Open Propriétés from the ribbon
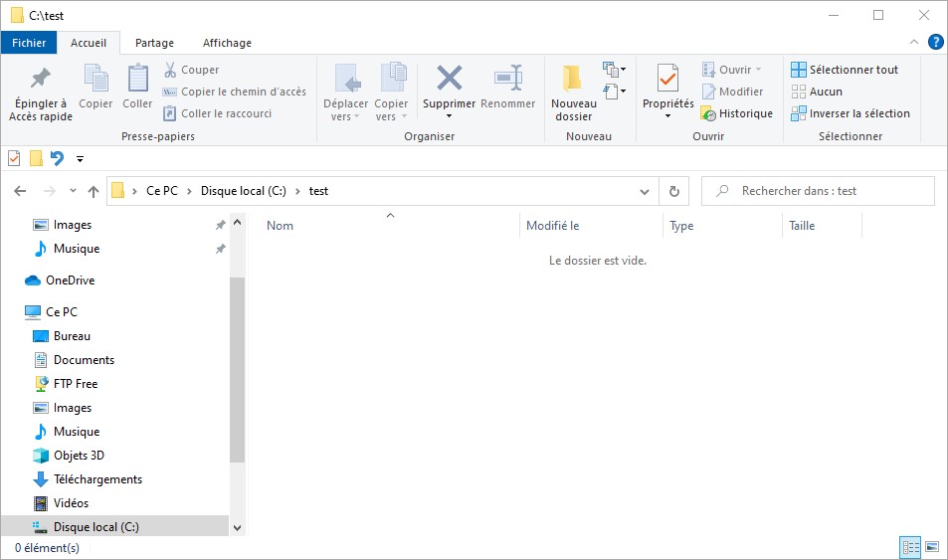The image size is (948, 560). [x=667, y=79]
